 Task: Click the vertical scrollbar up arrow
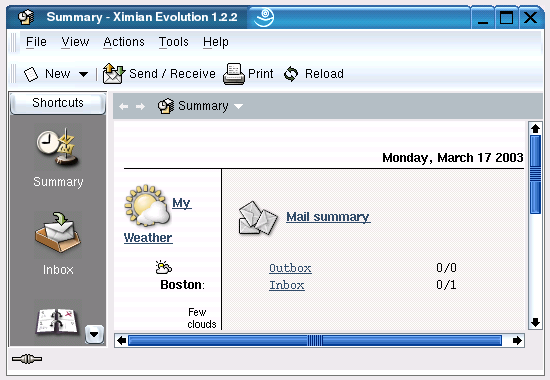[x=535, y=129]
